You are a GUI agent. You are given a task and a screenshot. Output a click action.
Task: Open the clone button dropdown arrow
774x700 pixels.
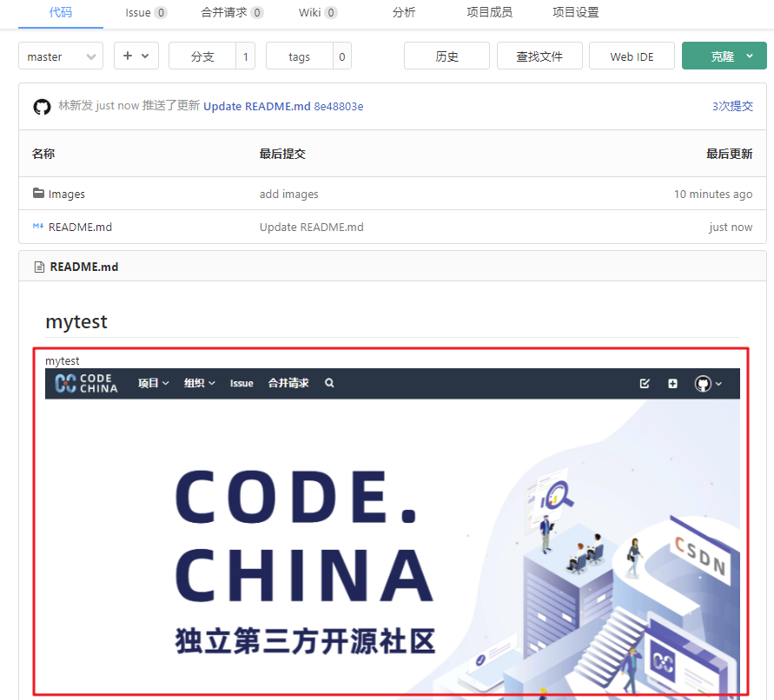749,55
